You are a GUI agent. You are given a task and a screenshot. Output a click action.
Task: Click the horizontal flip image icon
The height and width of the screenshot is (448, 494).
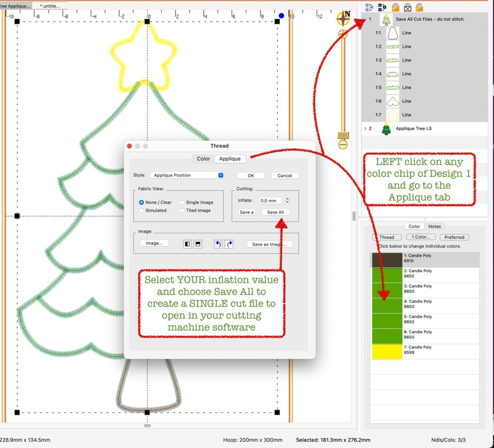tap(187, 244)
